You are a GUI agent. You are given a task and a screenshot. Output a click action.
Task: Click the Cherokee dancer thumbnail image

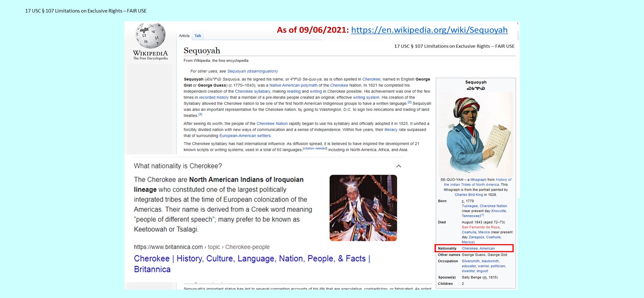tap(363, 208)
